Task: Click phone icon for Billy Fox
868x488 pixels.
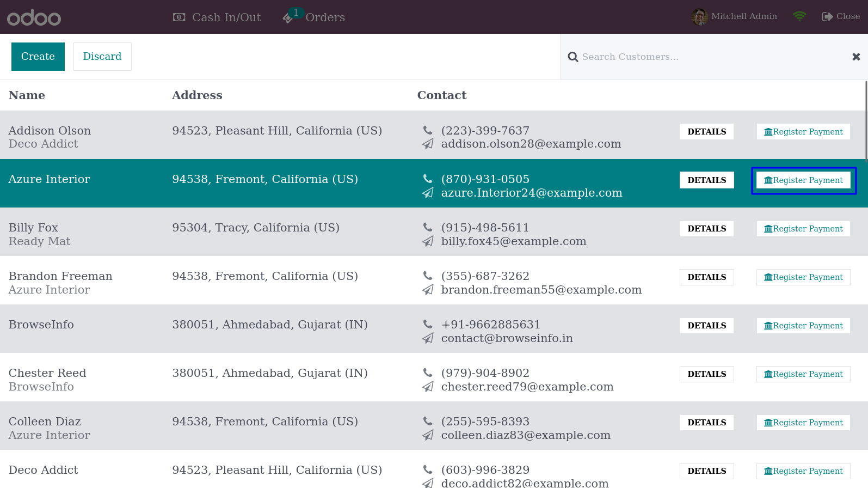Action: click(x=428, y=228)
